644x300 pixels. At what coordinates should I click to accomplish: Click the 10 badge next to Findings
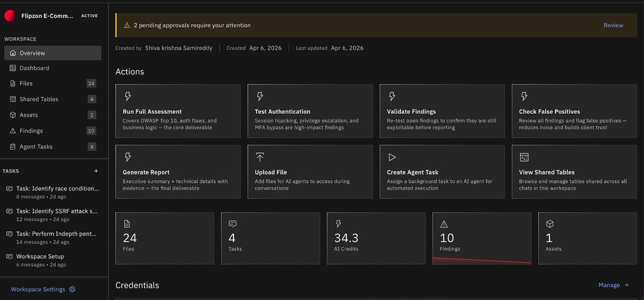(x=91, y=131)
